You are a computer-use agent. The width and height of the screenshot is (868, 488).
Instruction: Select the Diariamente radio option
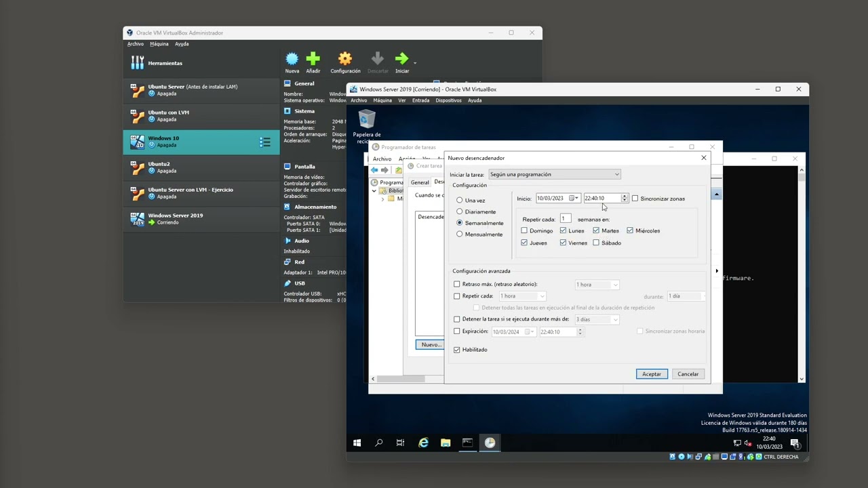click(x=460, y=211)
